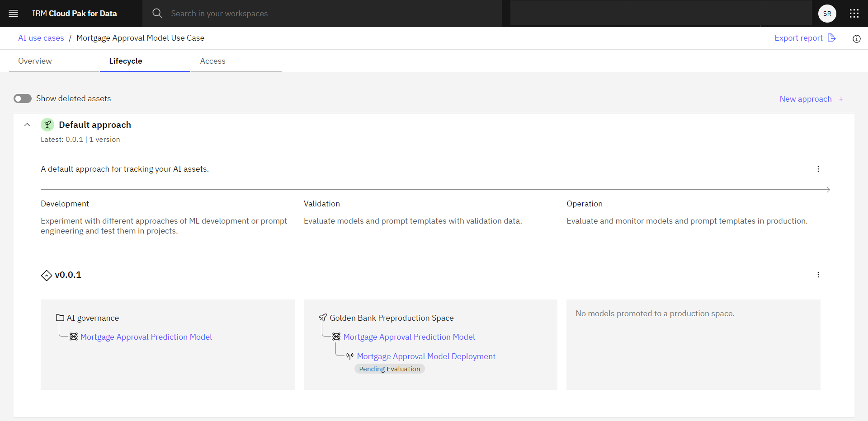The height and width of the screenshot is (421, 868).
Task: Click 'Latest: 0.0.1 | 1 version' text
Action: [80, 140]
